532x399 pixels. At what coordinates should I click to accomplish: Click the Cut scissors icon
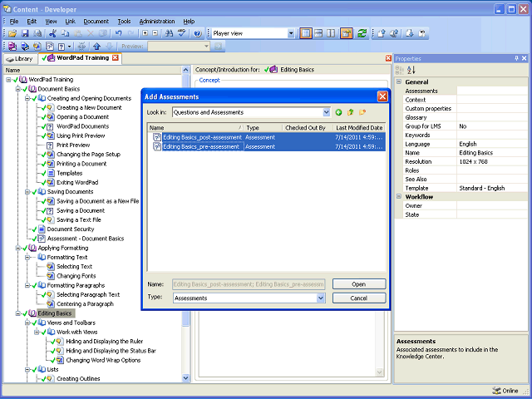tap(52, 33)
